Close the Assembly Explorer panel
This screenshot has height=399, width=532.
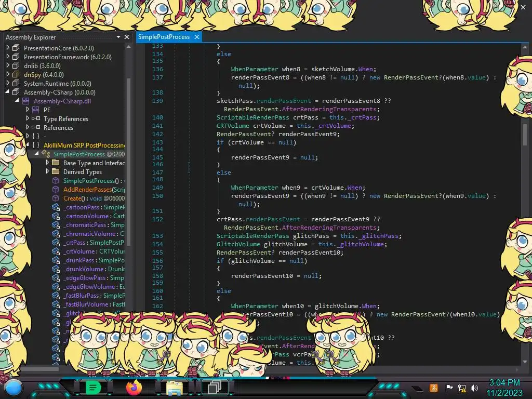[127, 37]
